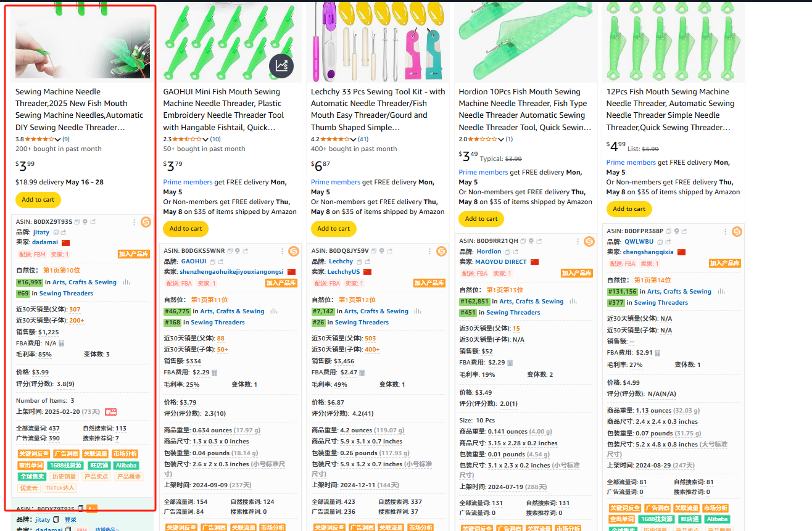This screenshot has width=812, height=531.
Task: Open the bar chart icon beside rank #16,993
Action: [x=126, y=282]
